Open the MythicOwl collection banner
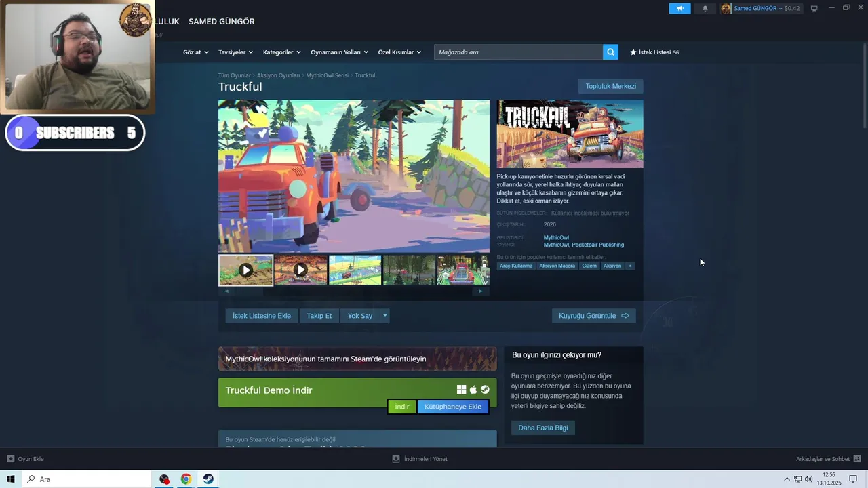The height and width of the screenshot is (488, 868). 357,359
